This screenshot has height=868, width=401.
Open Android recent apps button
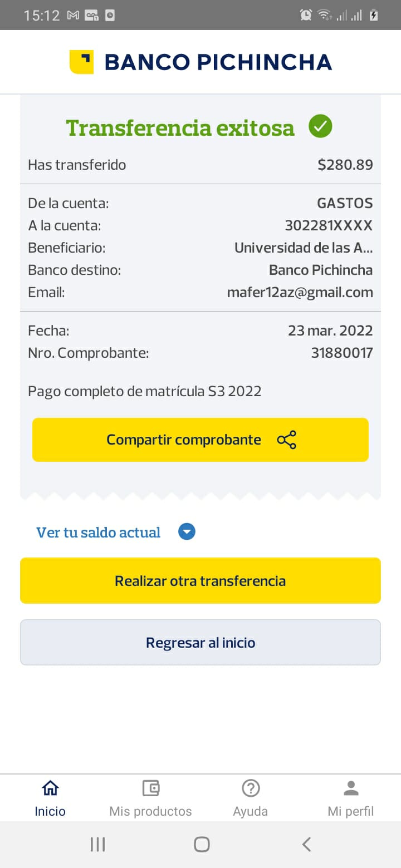(x=97, y=844)
